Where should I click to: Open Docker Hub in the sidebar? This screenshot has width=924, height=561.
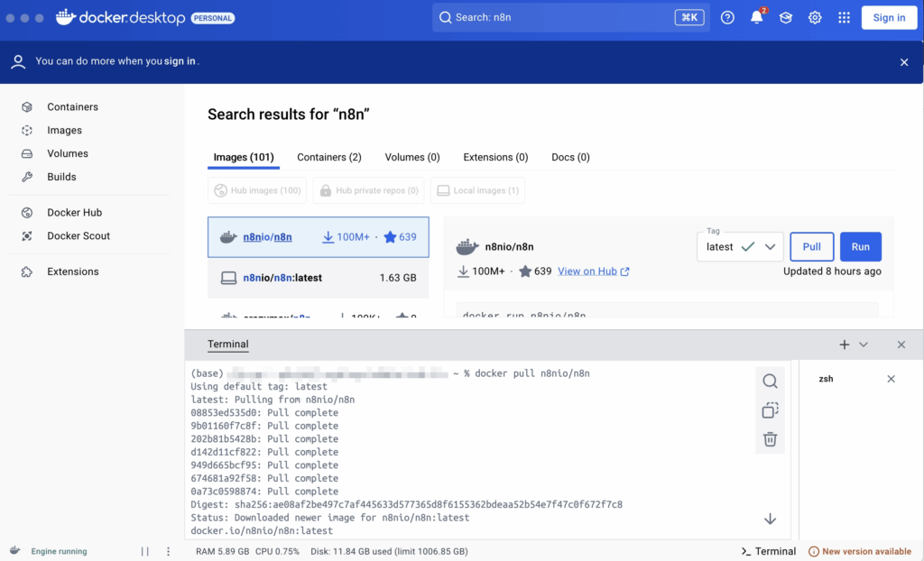[74, 212]
